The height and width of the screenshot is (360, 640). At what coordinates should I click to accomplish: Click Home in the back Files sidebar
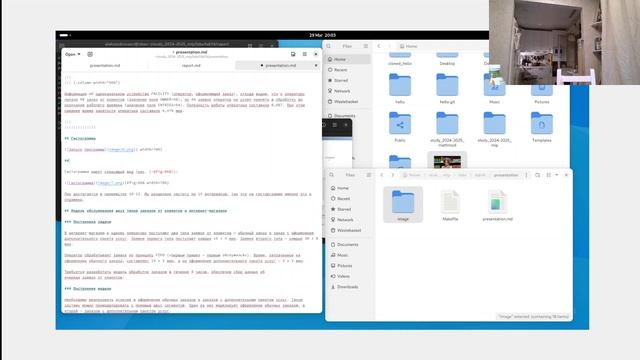347,59
